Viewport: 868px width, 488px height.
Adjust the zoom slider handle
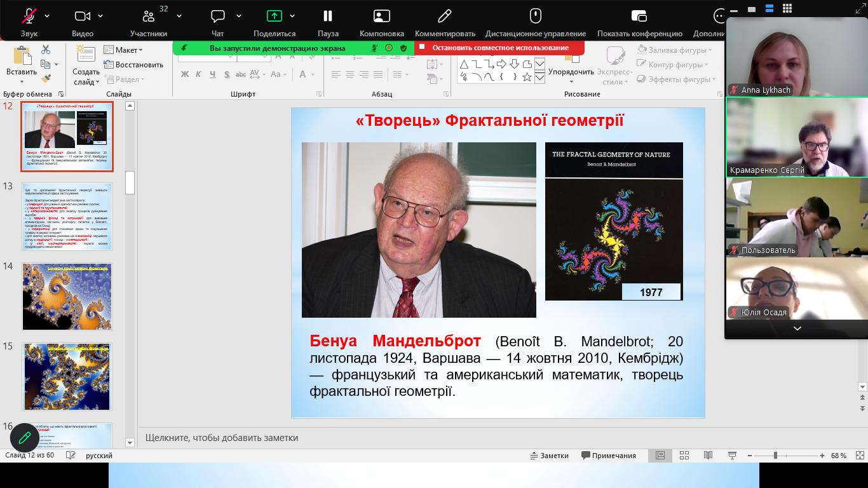tap(775, 455)
